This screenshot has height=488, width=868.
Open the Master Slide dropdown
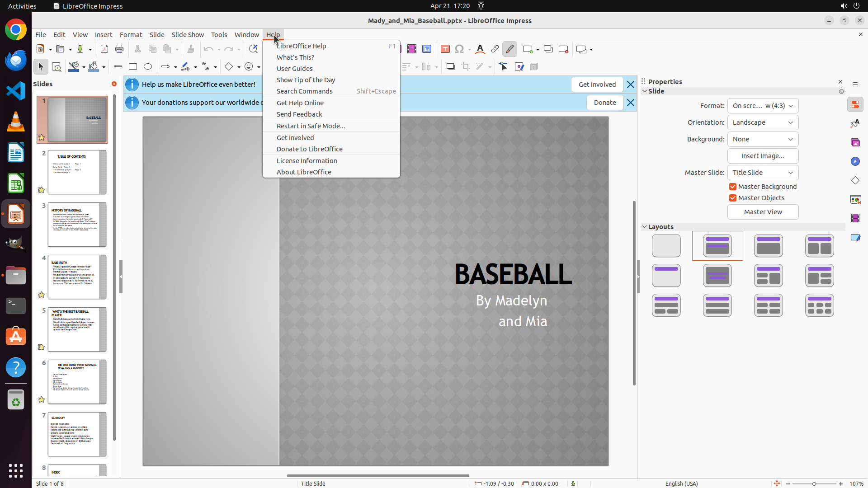pyautogui.click(x=763, y=173)
